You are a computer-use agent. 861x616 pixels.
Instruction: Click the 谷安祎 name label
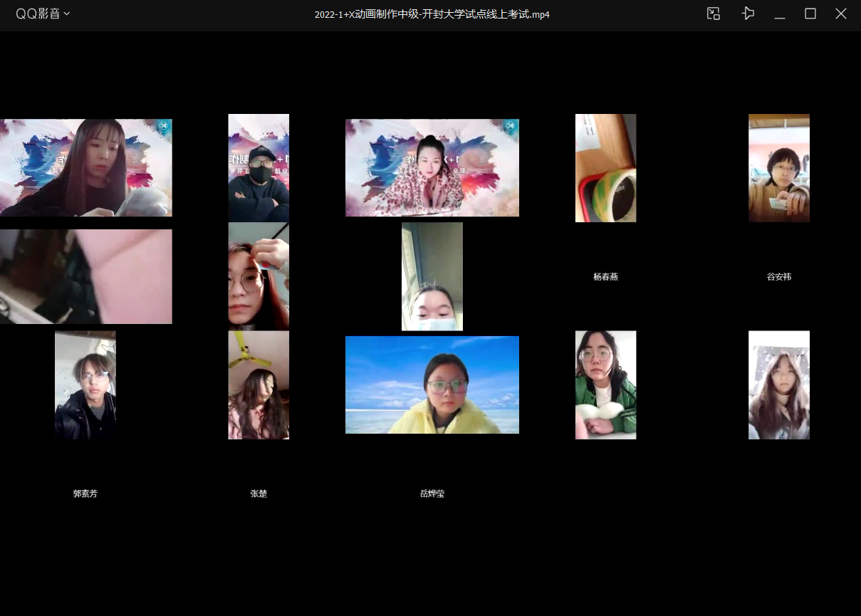click(779, 277)
